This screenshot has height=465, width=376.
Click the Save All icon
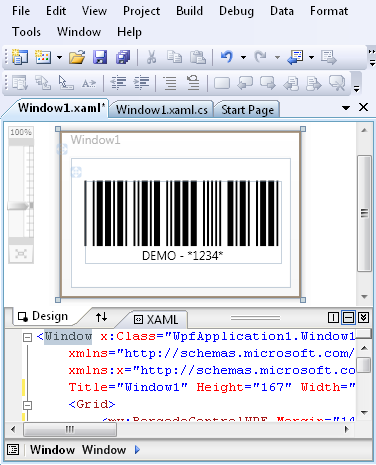click(123, 57)
